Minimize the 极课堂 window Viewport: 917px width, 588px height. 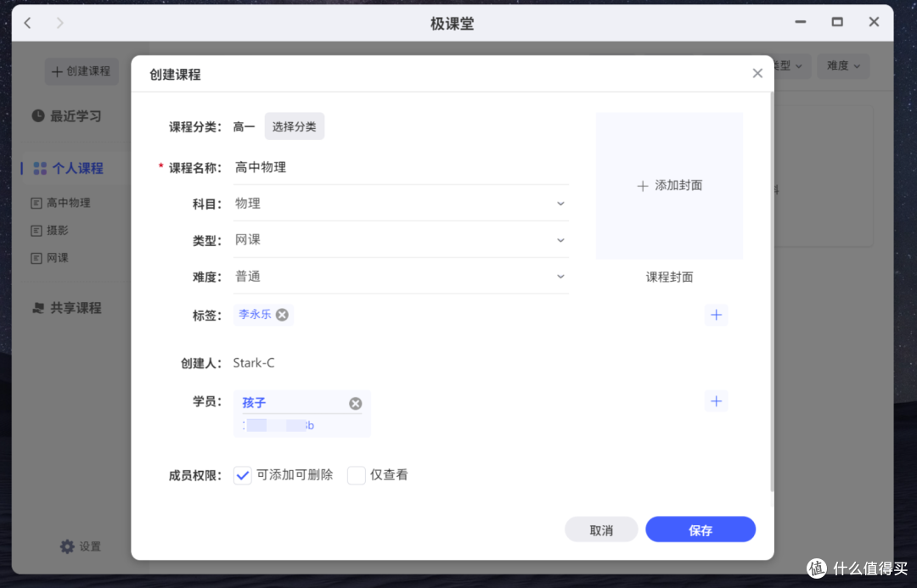click(x=800, y=21)
